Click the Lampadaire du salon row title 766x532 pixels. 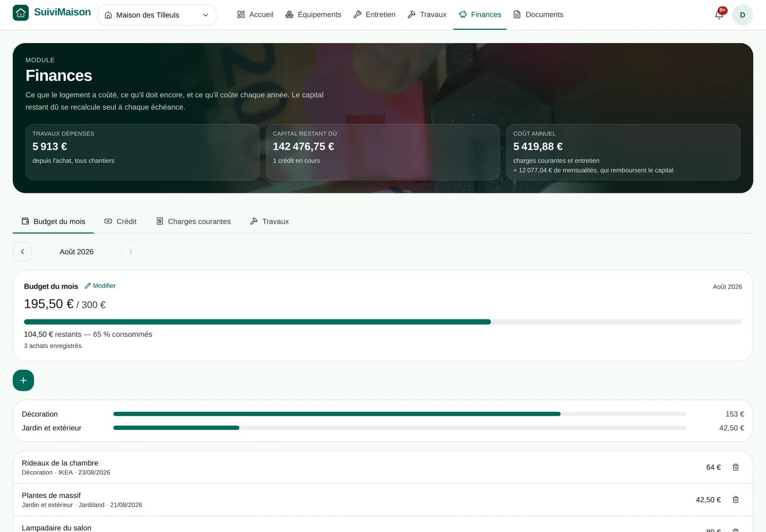[56, 528]
